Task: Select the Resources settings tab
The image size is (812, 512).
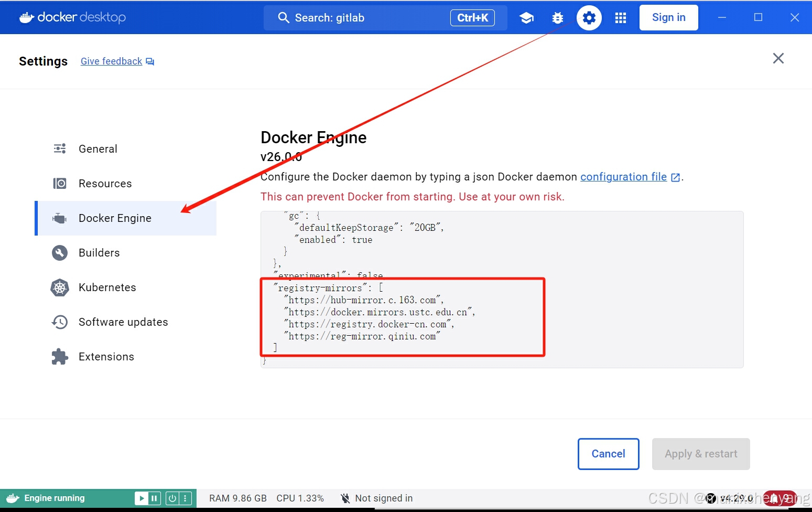Action: 126,184
